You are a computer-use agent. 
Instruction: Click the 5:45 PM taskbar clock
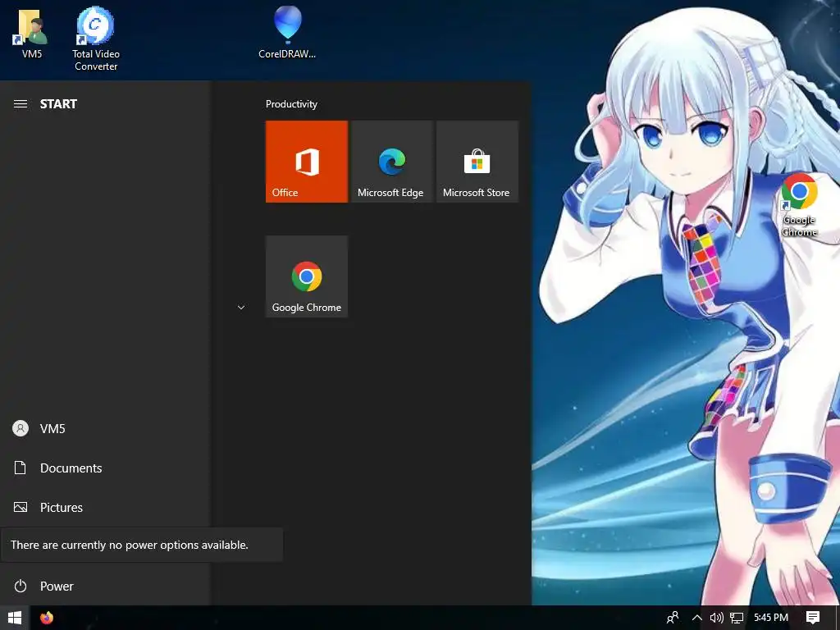coord(771,618)
